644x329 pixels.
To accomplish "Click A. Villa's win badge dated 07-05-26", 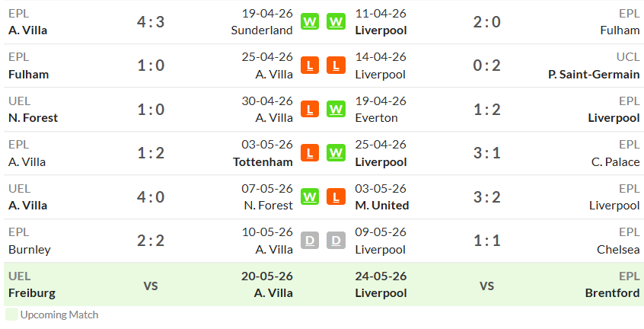I will [x=310, y=196].
